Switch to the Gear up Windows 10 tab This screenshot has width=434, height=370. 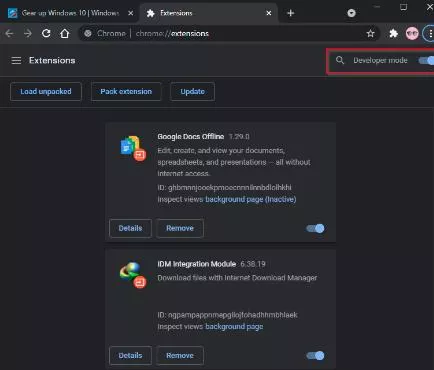tap(70, 13)
